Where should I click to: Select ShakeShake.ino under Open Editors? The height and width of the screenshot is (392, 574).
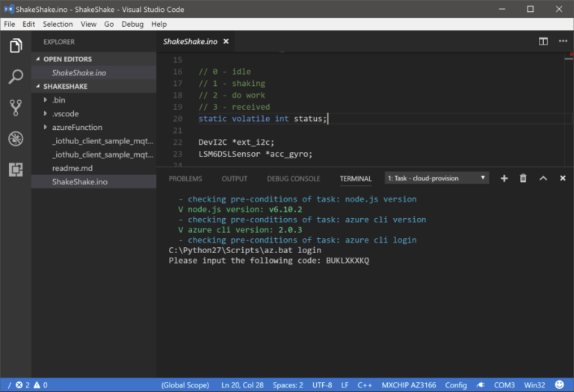93,72
